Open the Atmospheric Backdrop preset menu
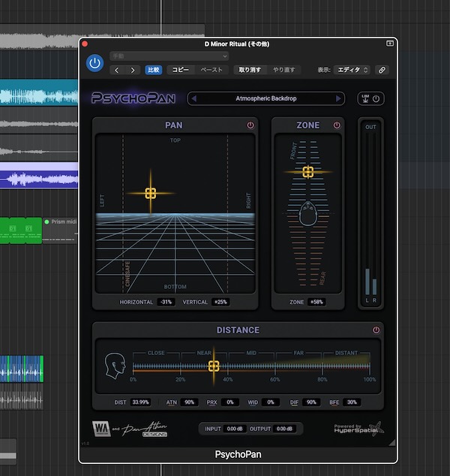The height and width of the screenshot is (476, 450). point(266,98)
